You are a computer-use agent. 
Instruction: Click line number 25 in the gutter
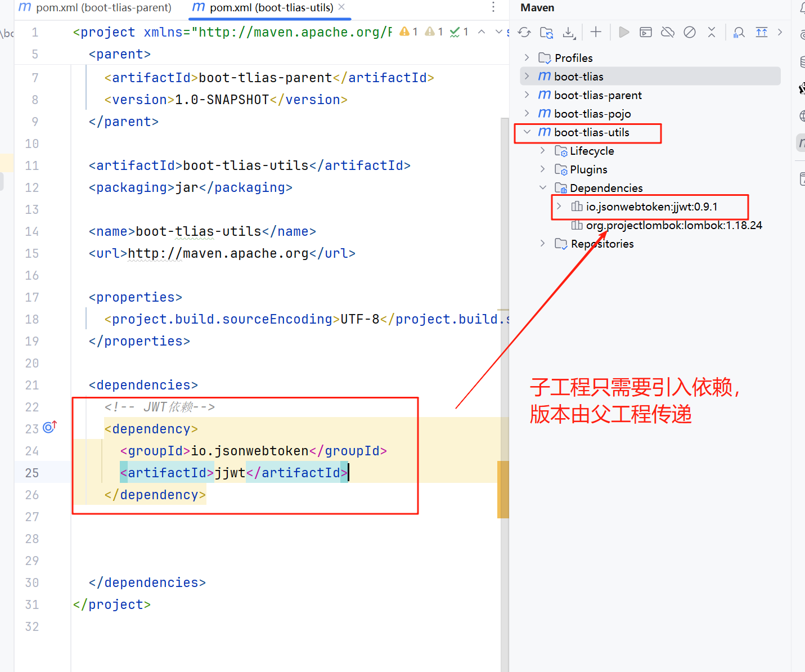point(32,473)
